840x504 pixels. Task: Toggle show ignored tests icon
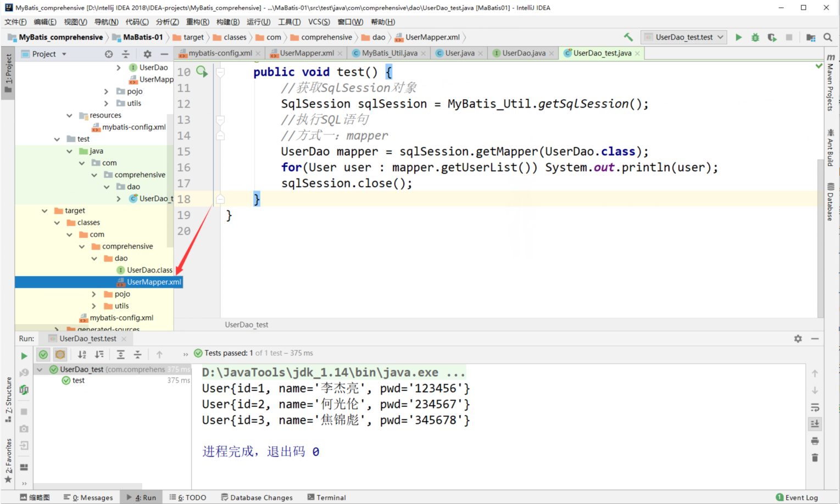[60, 355]
